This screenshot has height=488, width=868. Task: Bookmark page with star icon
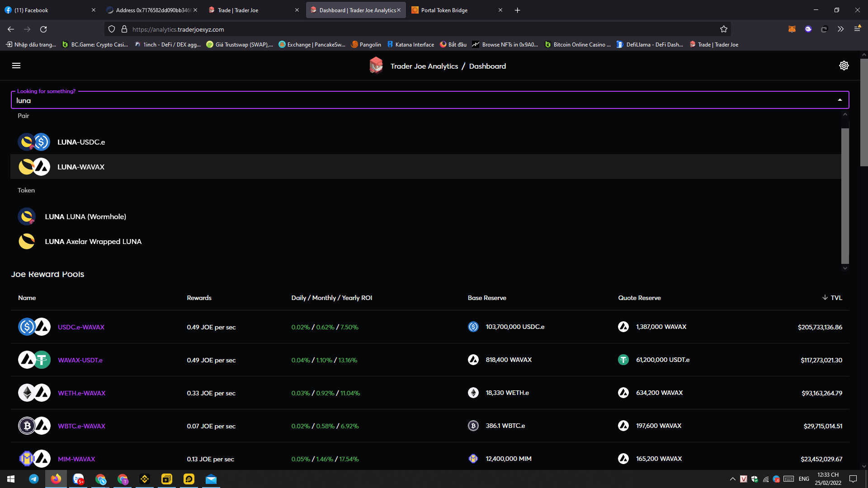(x=723, y=29)
